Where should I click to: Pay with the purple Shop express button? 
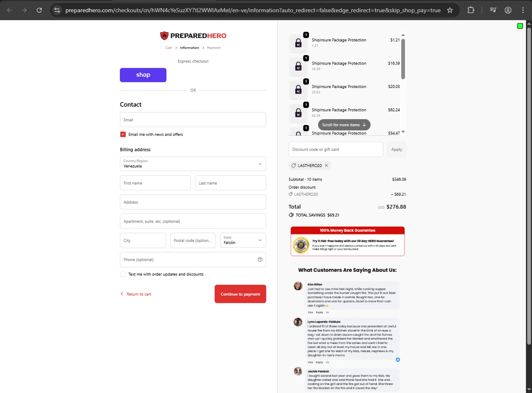coord(143,75)
